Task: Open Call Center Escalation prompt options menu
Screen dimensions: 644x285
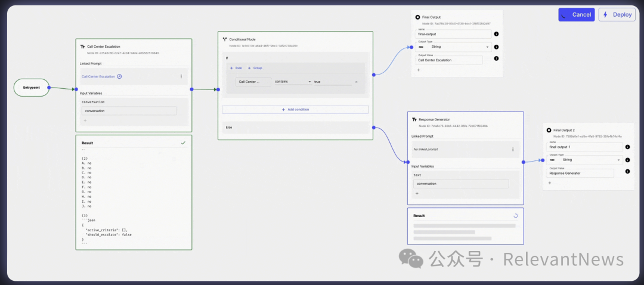Action: click(181, 76)
